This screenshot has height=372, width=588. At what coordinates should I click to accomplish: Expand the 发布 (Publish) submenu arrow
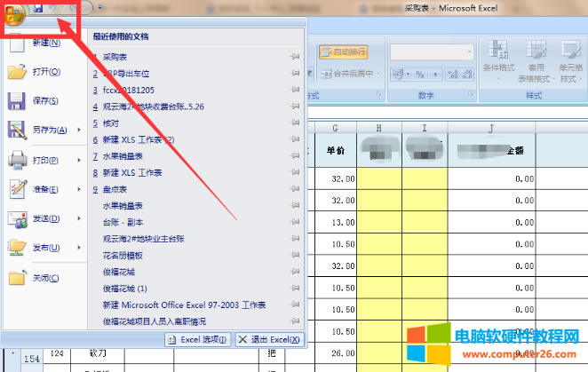pos(79,248)
